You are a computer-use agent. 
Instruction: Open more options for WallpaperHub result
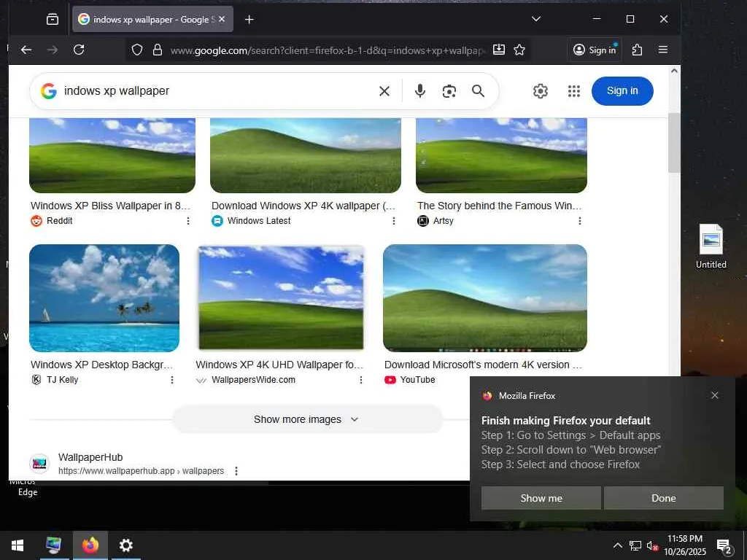click(x=236, y=471)
